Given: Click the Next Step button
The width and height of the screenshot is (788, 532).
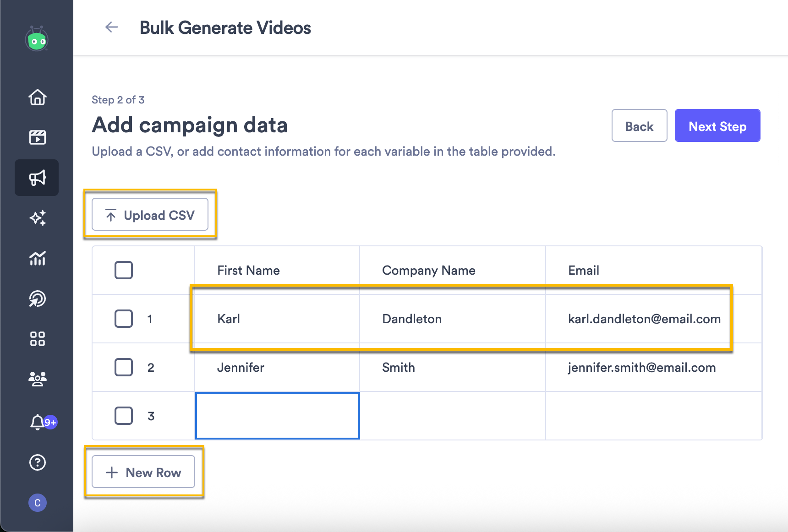Looking at the screenshot, I should [717, 125].
